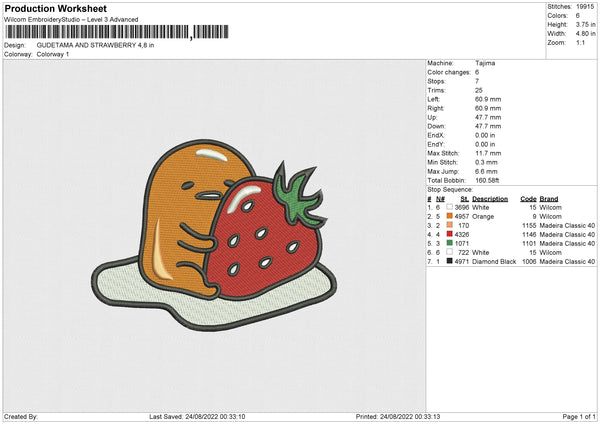600x424 pixels.
Task: Click the Stops value 7
Action: pyautogui.click(x=477, y=81)
